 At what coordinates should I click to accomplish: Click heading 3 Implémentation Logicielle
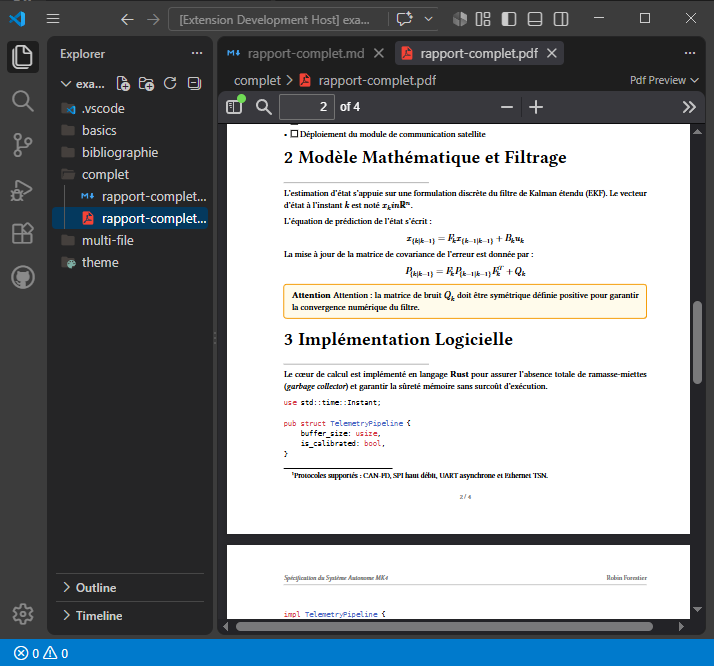pos(398,339)
